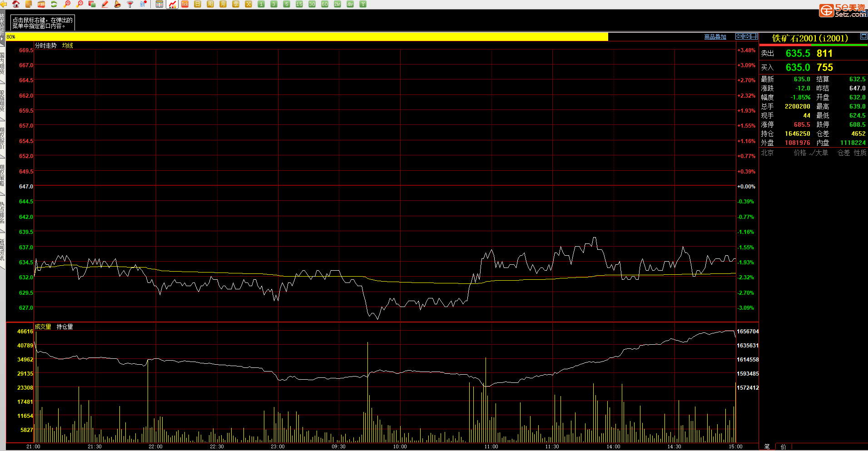Toggle the daily 日 chart period

click(198, 4)
